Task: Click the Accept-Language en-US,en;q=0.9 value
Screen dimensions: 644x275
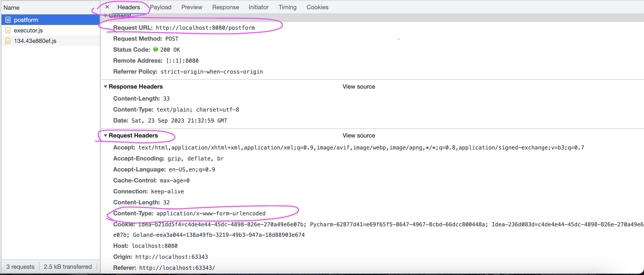Action: [192, 170]
